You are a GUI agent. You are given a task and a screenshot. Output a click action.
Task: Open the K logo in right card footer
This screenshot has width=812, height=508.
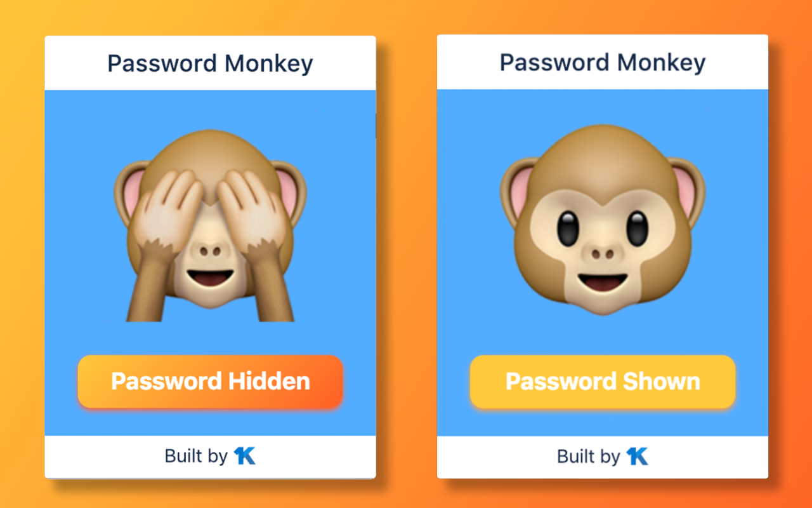tap(638, 456)
